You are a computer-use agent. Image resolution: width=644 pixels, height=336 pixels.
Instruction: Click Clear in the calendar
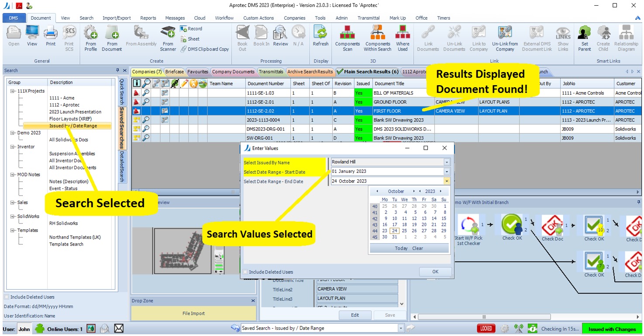[x=417, y=248]
